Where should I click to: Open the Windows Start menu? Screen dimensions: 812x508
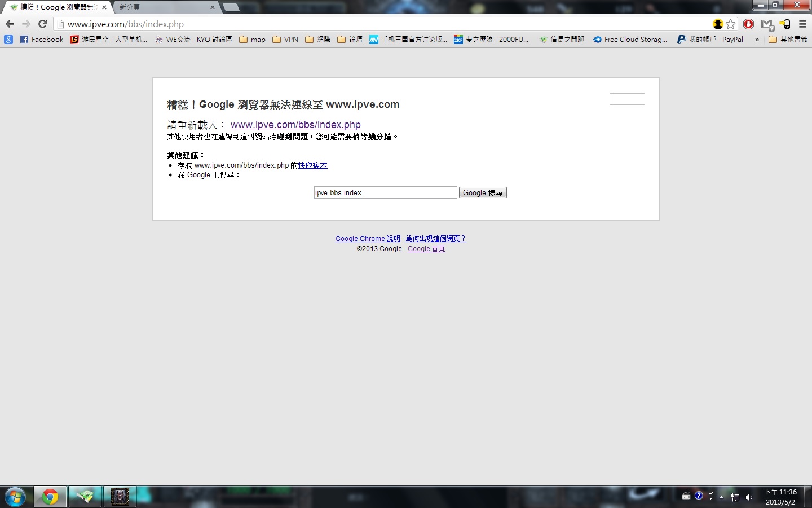(x=14, y=497)
